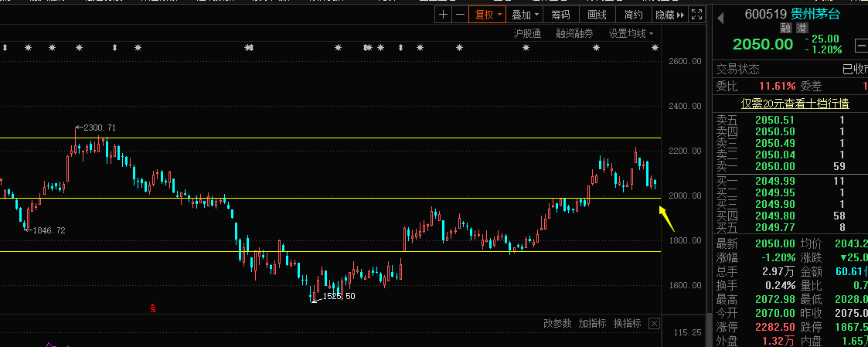Click the 1846.72 price label

(49, 230)
